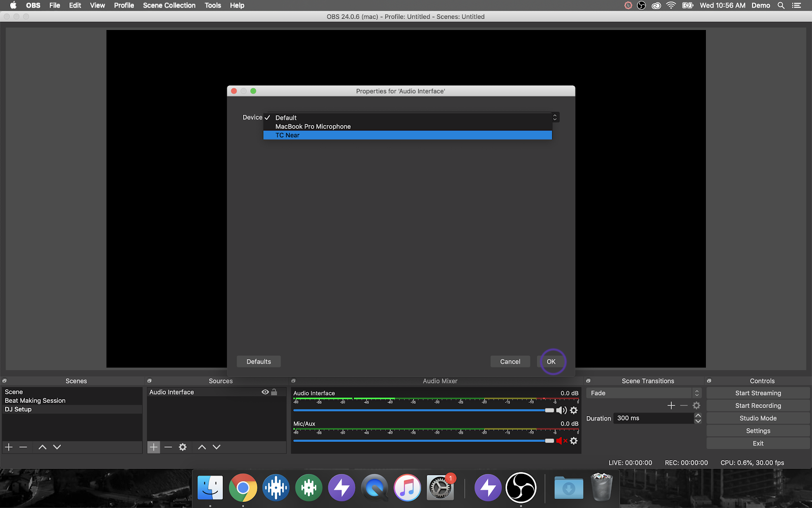Open the Tools menu
812x508 pixels.
pyautogui.click(x=213, y=6)
